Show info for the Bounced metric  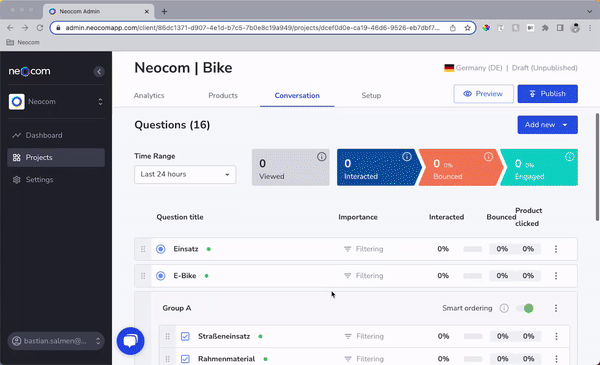pyautogui.click(x=488, y=156)
